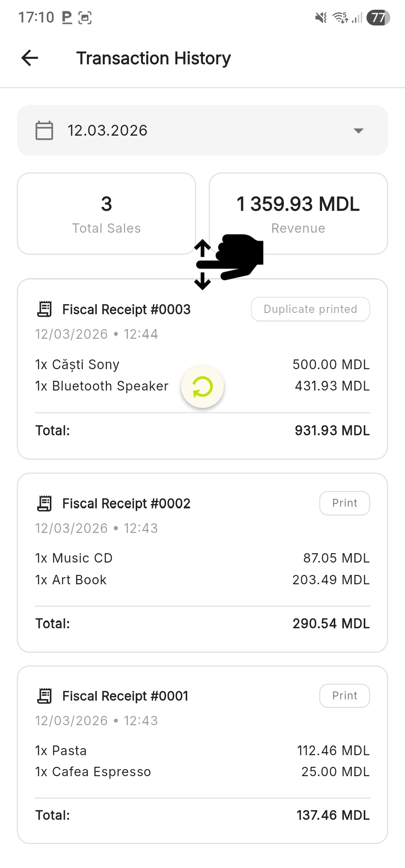This screenshot has height=868, width=405.
Task: Tap the green refresh spinner icon
Action: 202,386
